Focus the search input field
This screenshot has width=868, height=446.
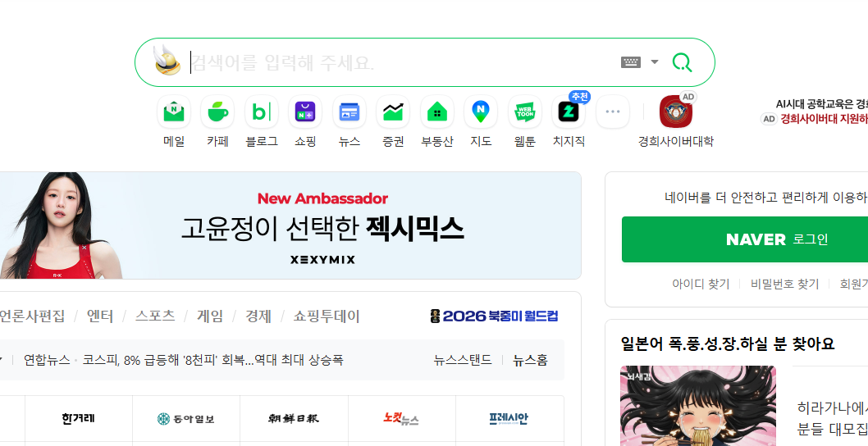click(x=403, y=62)
